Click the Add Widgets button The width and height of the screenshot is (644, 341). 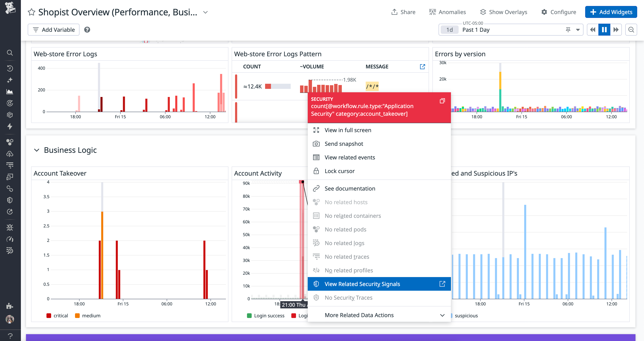(611, 12)
